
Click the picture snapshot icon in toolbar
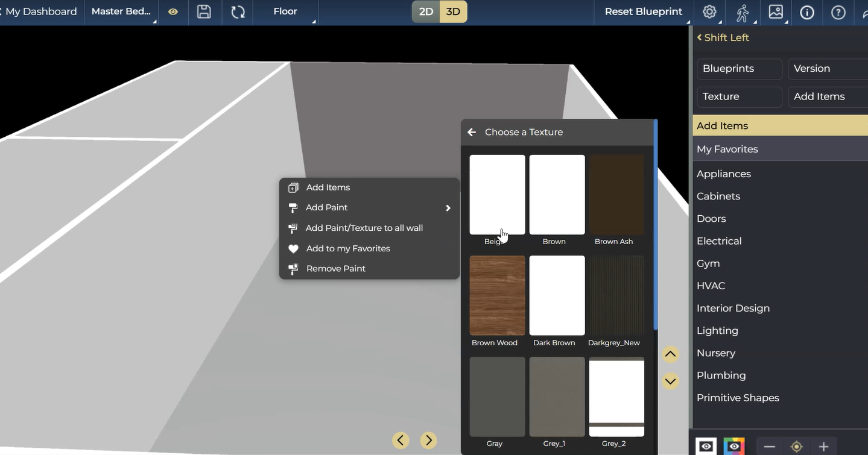click(776, 11)
